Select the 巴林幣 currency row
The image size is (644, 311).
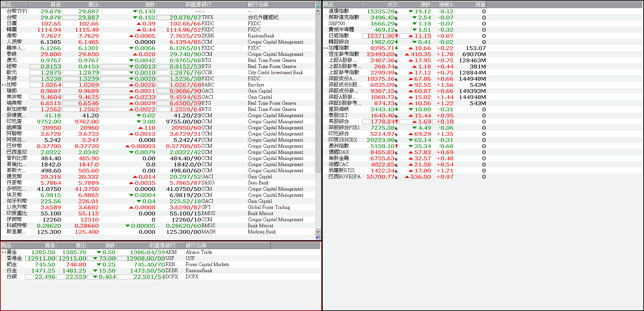click(158, 146)
